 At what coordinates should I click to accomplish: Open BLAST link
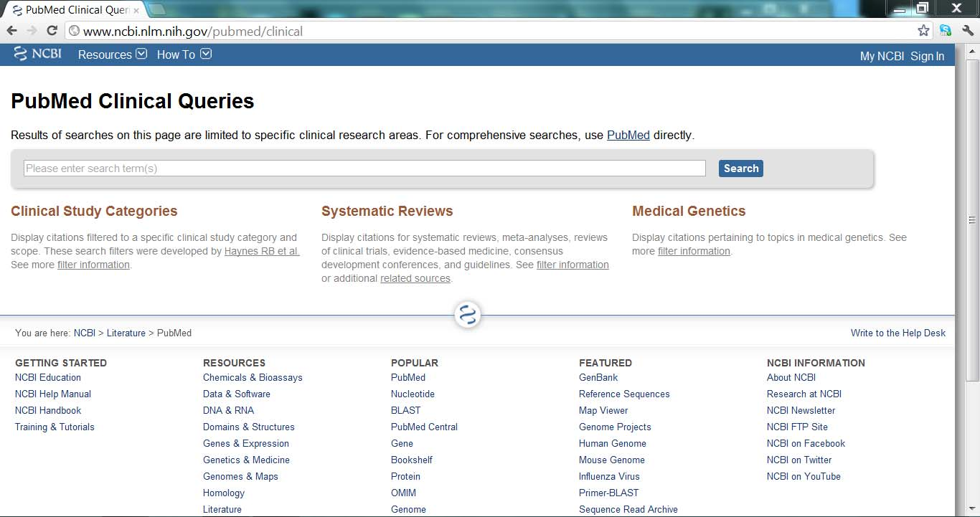[x=406, y=410]
